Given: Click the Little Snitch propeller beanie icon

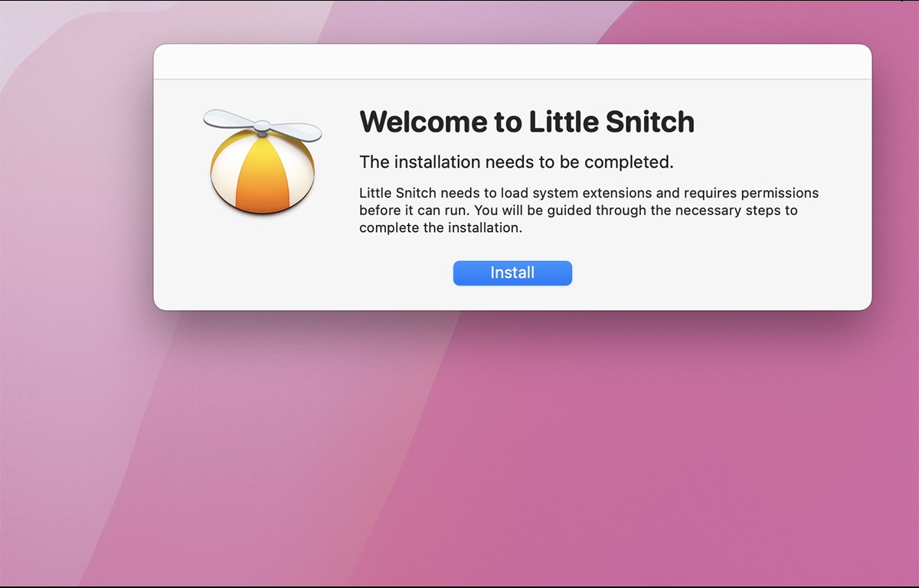Looking at the screenshot, I should click(x=262, y=162).
